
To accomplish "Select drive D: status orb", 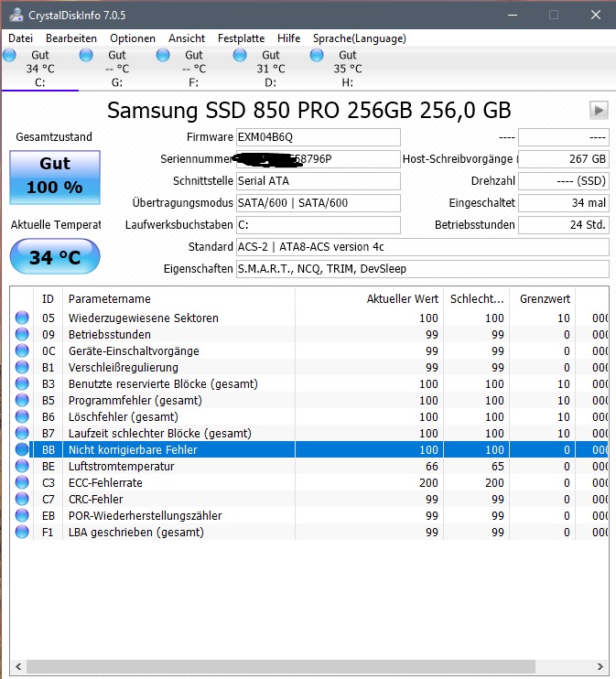I will pos(240,55).
